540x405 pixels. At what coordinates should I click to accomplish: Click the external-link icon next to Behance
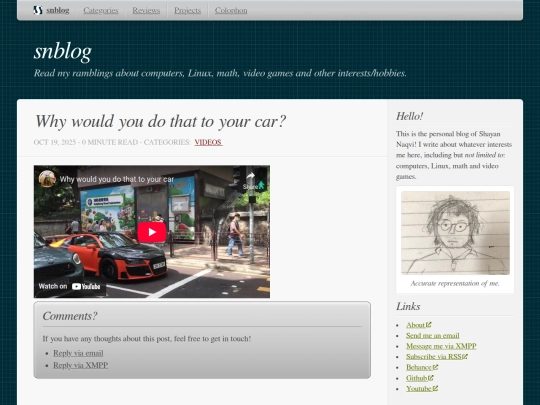[x=435, y=367]
